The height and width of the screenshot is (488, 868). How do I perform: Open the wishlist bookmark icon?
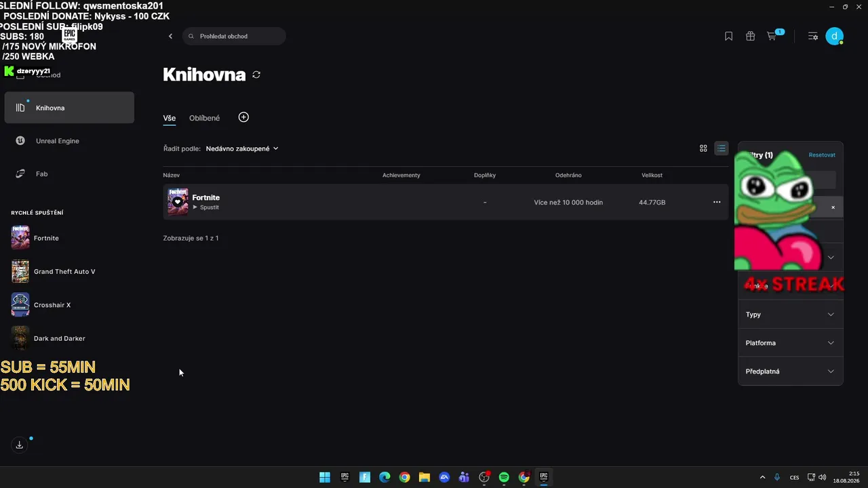(x=728, y=37)
